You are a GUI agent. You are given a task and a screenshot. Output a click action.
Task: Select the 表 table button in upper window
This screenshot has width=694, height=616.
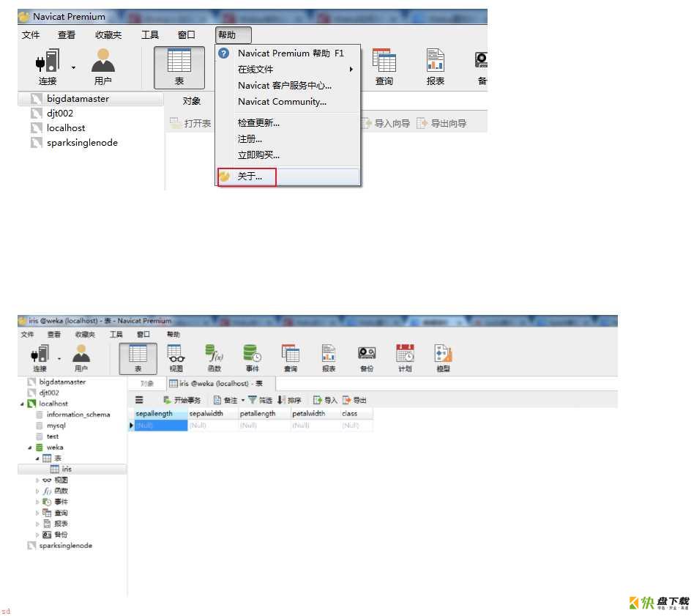[x=179, y=67]
